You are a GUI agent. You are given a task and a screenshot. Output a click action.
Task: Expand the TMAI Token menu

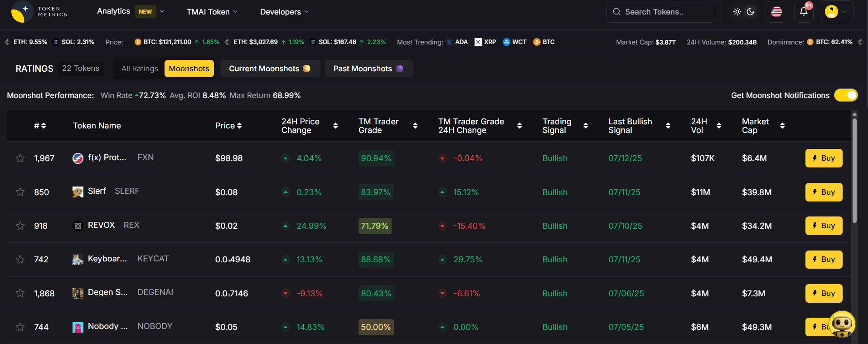[x=212, y=12]
